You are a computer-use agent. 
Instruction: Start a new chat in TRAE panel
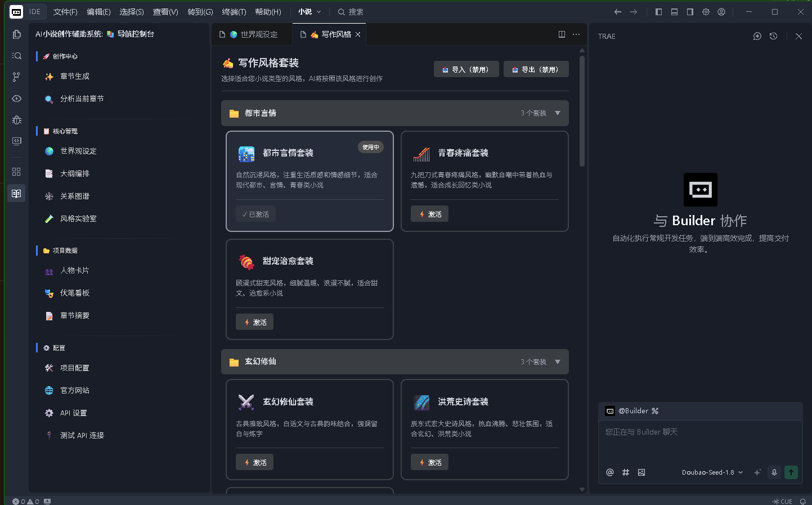tap(757, 36)
